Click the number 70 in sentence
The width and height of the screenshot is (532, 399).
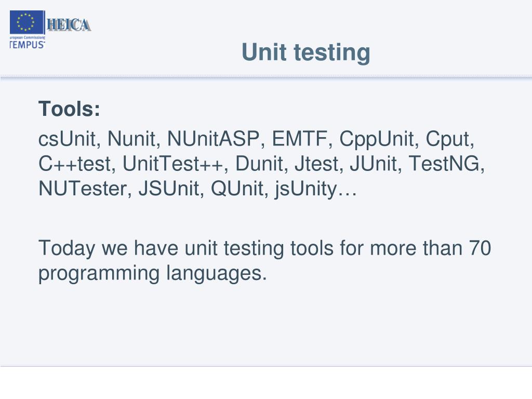[480, 248]
